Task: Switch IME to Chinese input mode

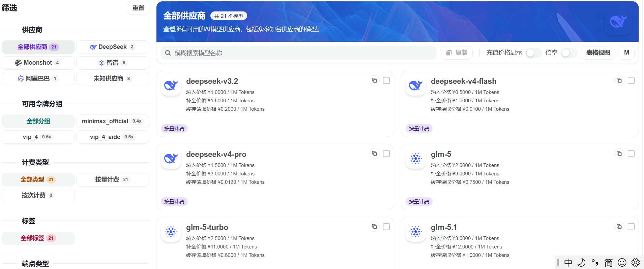Action: (x=568, y=263)
